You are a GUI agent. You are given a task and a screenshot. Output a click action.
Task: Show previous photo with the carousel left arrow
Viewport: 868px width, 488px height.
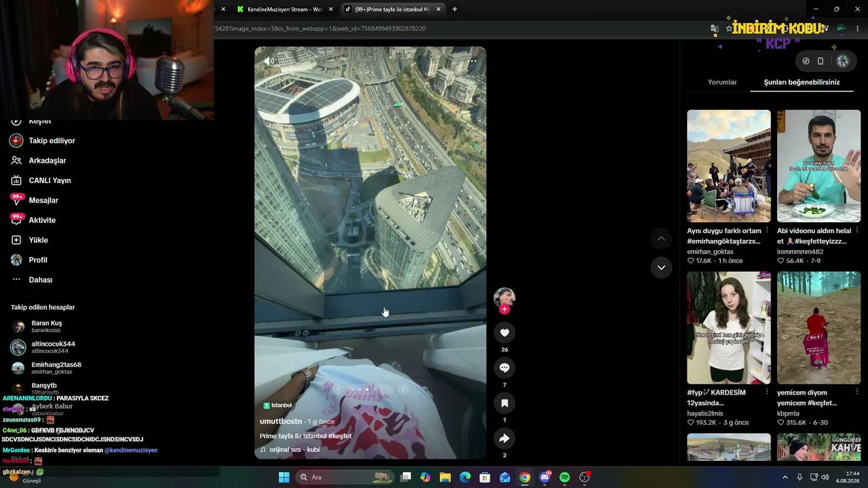coord(338,390)
